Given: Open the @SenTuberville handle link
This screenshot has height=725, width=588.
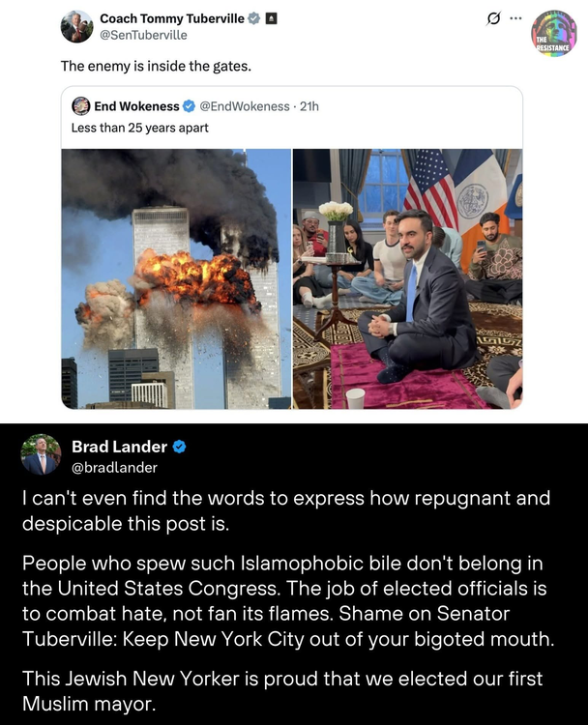Looking at the screenshot, I should pyautogui.click(x=143, y=35).
